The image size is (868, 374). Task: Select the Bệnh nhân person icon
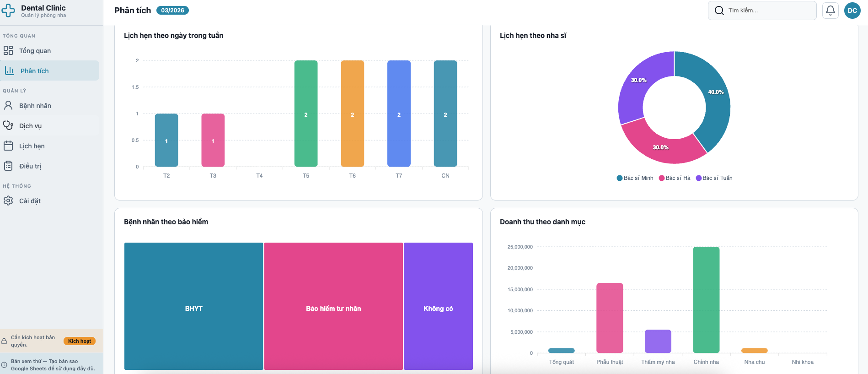point(8,105)
